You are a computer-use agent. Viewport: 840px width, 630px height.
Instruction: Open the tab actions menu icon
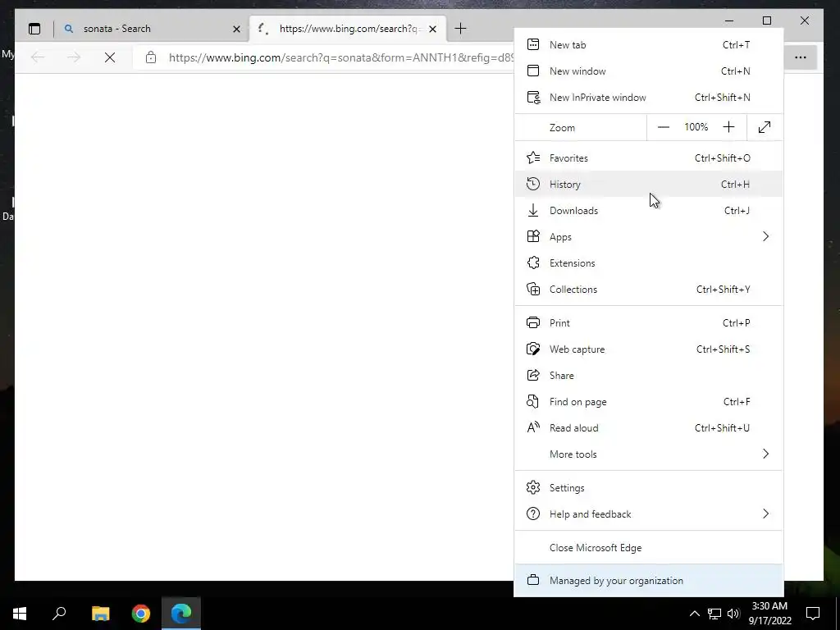click(34, 29)
